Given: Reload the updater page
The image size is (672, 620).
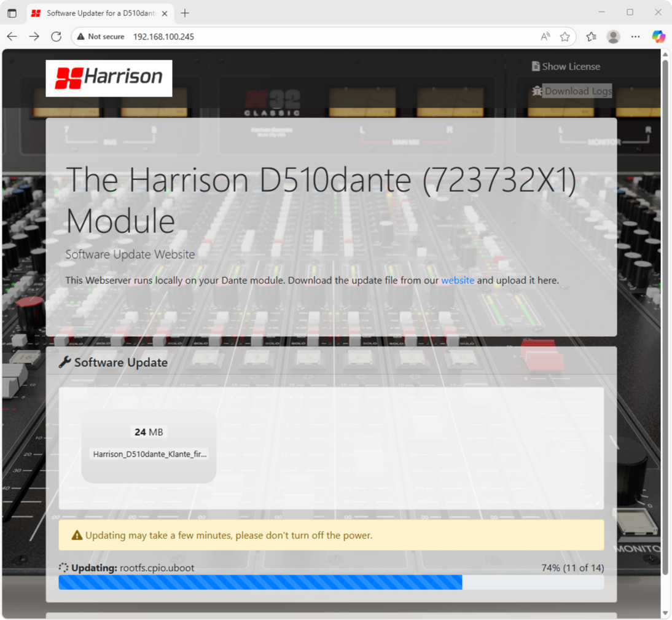Looking at the screenshot, I should [x=56, y=36].
